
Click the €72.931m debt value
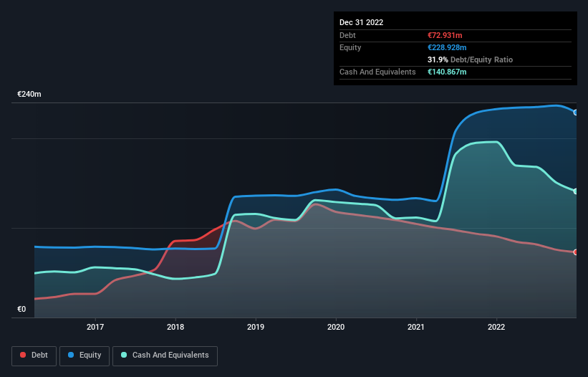[445, 35]
